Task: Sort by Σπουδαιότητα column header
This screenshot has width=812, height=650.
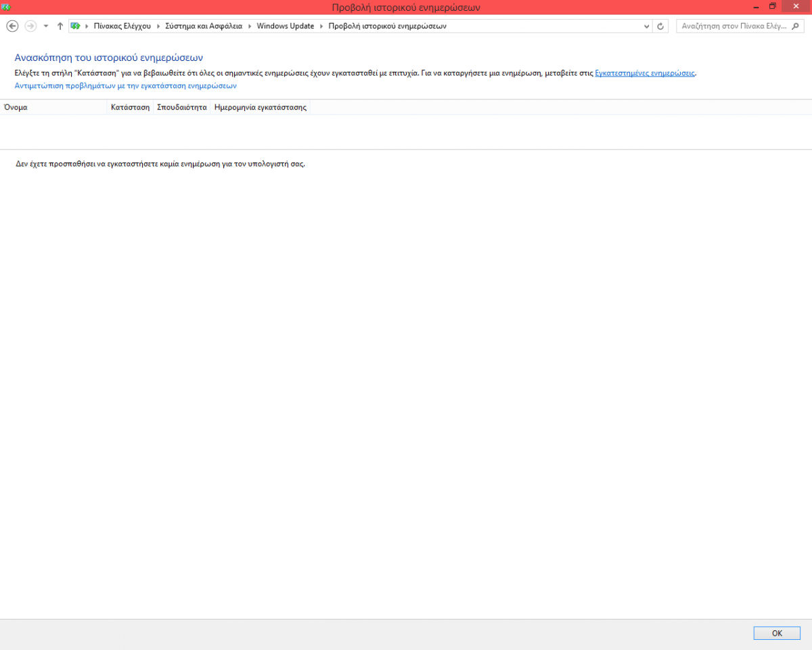Action: tap(182, 107)
